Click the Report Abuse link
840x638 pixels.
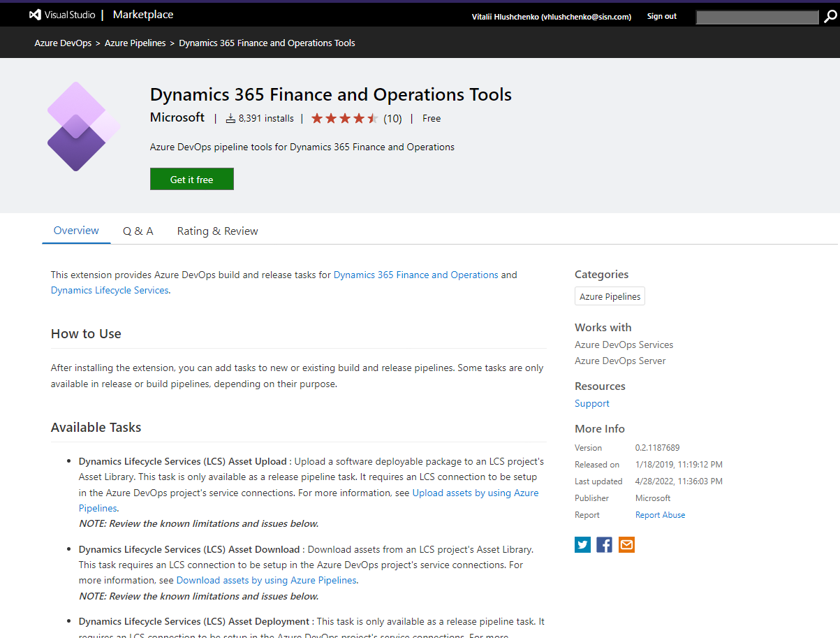pos(660,515)
